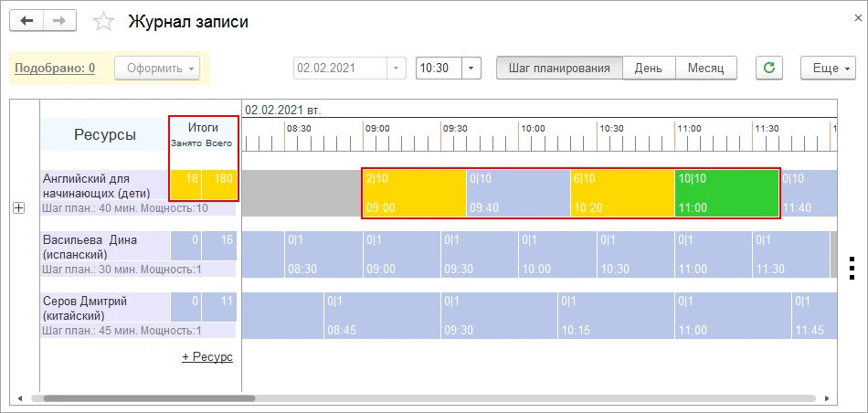Click the back navigation arrow

click(26, 20)
